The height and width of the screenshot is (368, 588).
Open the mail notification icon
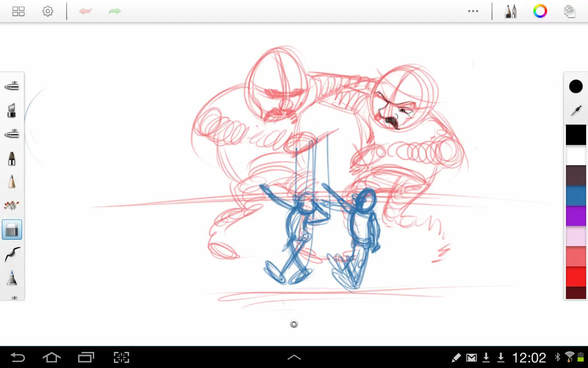tap(471, 357)
